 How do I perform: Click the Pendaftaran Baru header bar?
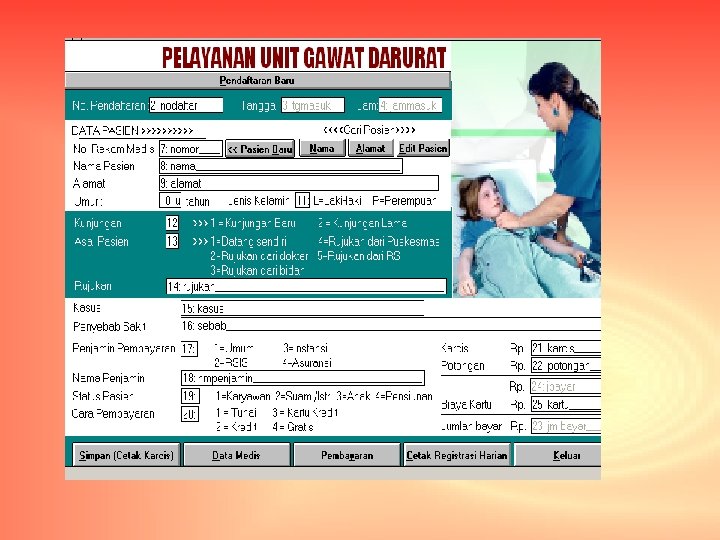point(257,80)
